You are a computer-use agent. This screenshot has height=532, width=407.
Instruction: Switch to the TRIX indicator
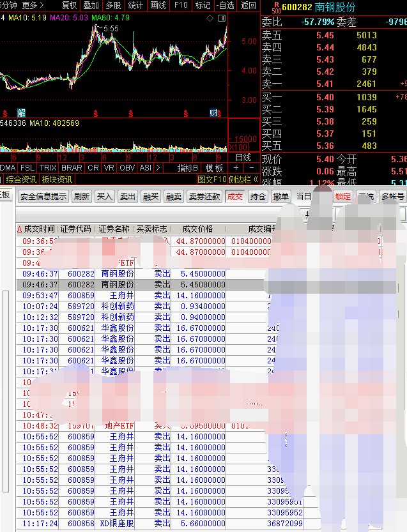tap(48, 168)
